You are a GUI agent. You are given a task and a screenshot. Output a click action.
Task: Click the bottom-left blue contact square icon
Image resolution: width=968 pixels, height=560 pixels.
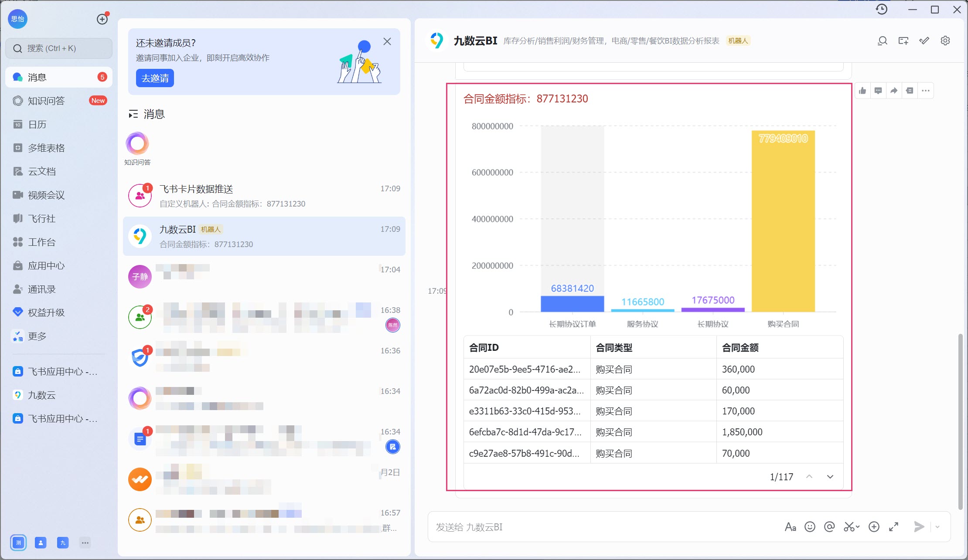point(41,543)
